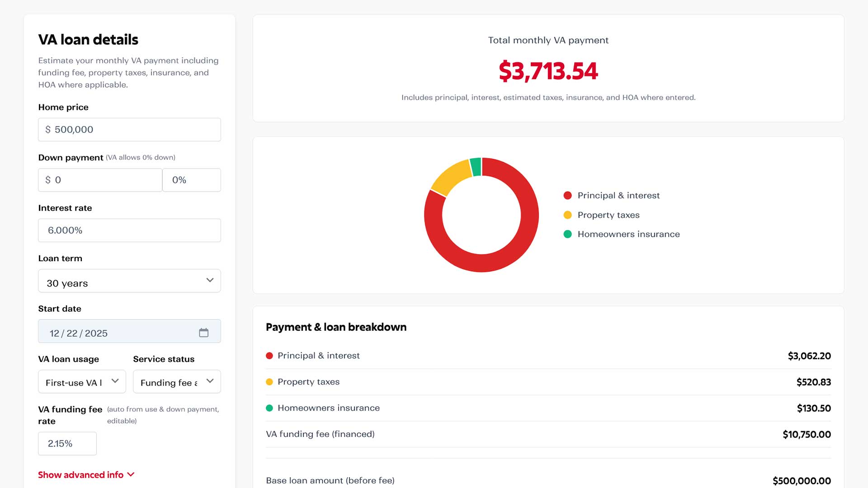Click the red dot beside Principal & interest breakdown row
This screenshot has width=868, height=488.
click(270, 356)
